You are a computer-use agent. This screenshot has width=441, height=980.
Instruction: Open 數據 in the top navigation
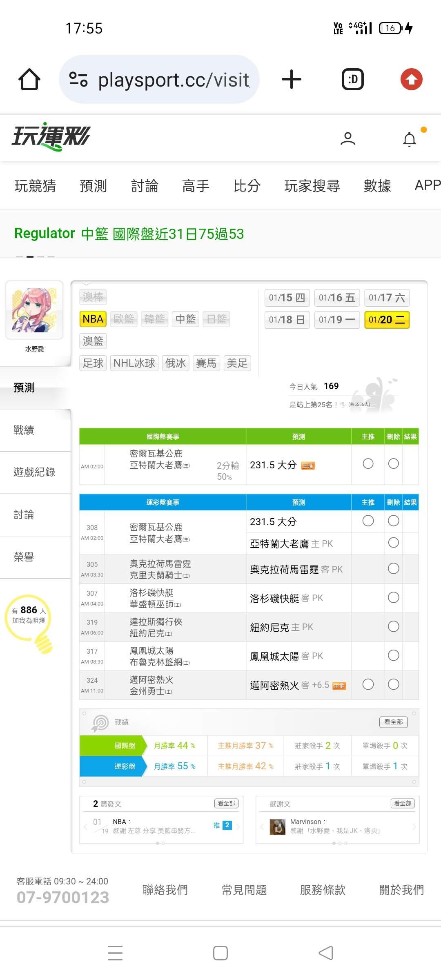point(377,186)
